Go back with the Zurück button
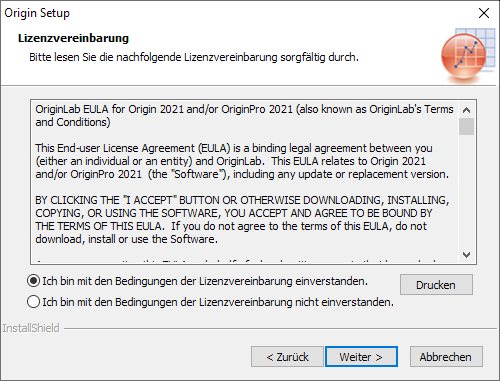 (x=287, y=357)
